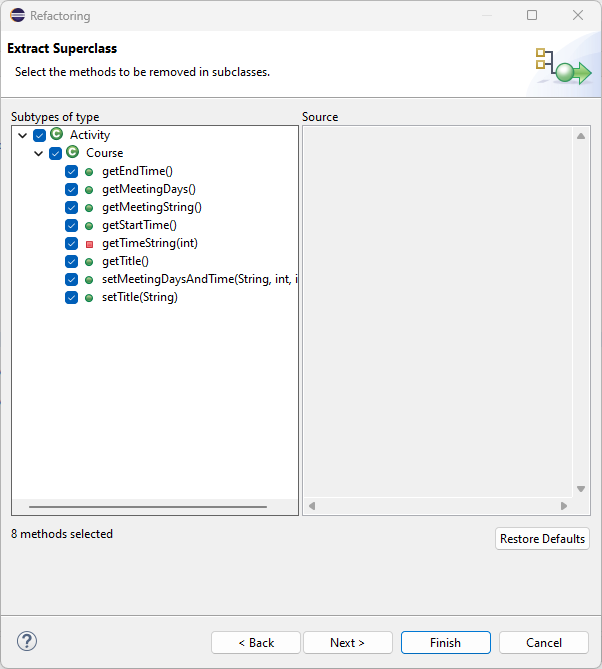Select the Course tree row label
The image size is (602, 669).
(105, 153)
